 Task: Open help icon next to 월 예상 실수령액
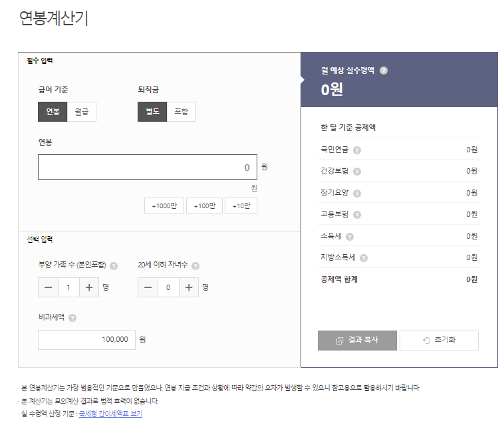[x=384, y=71]
